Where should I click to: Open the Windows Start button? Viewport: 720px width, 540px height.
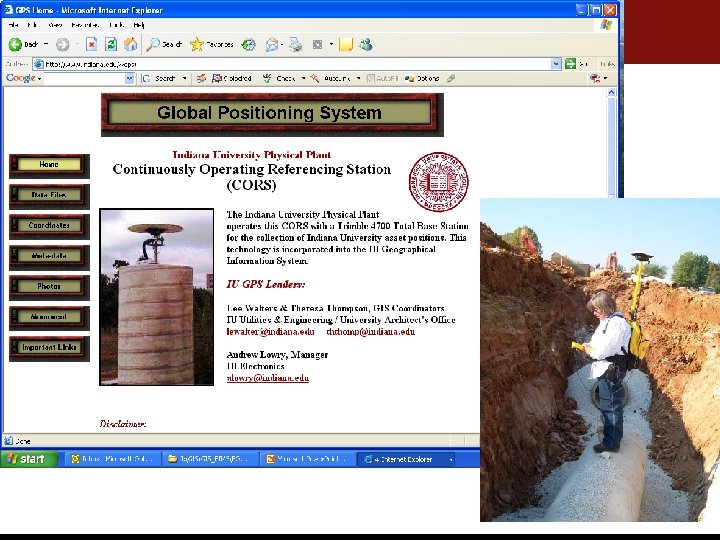[x=29, y=459]
